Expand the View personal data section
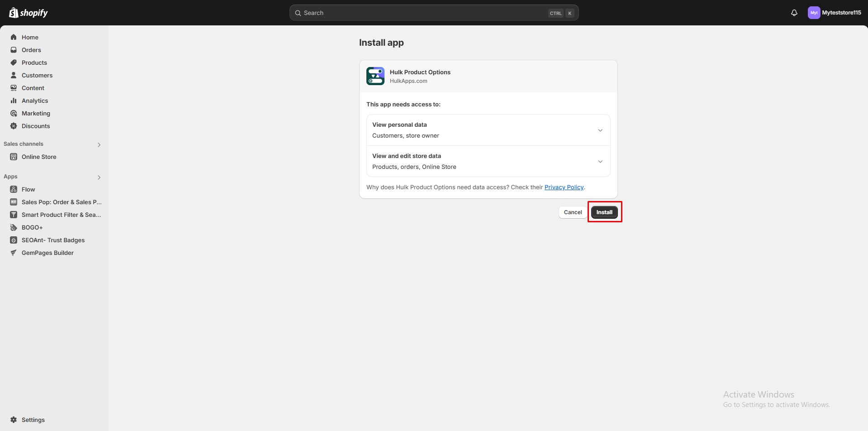 tap(600, 130)
